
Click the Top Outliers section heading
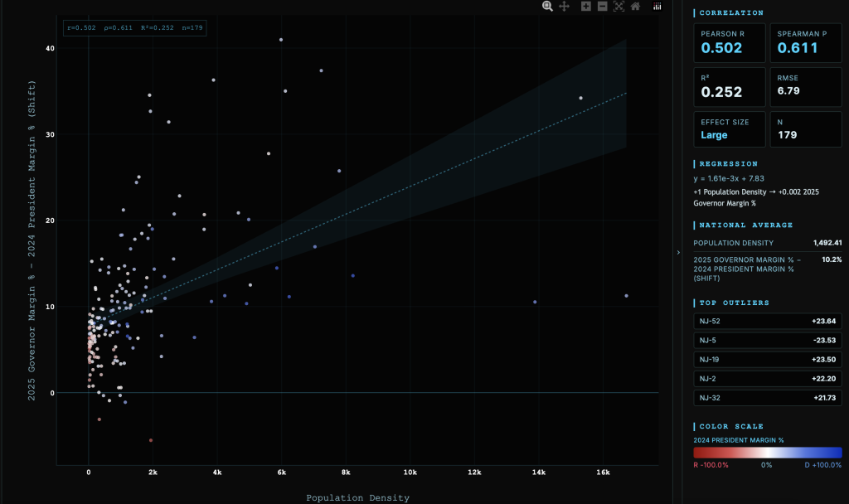734,303
